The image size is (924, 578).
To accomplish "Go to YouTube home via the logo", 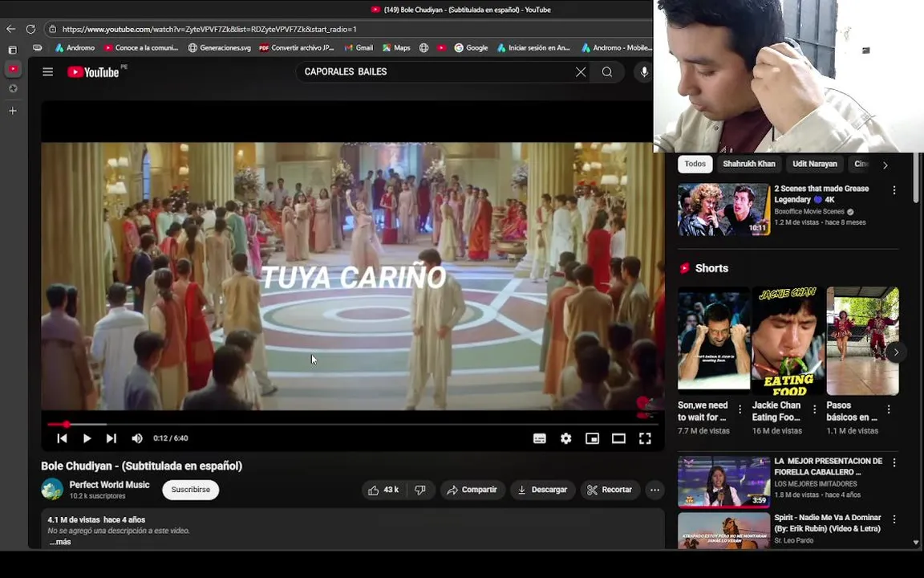I will pos(93,72).
